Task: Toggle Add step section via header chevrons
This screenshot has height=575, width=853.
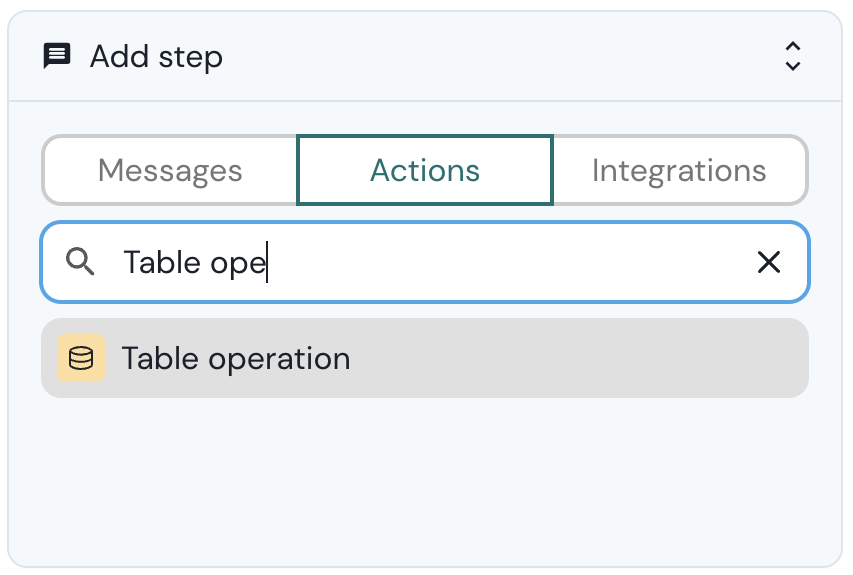Action: pyautogui.click(x=792, y=56)
